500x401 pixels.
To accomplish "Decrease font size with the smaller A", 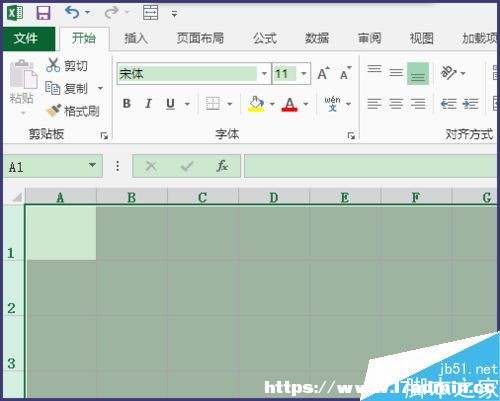I will tap(345, 73).
